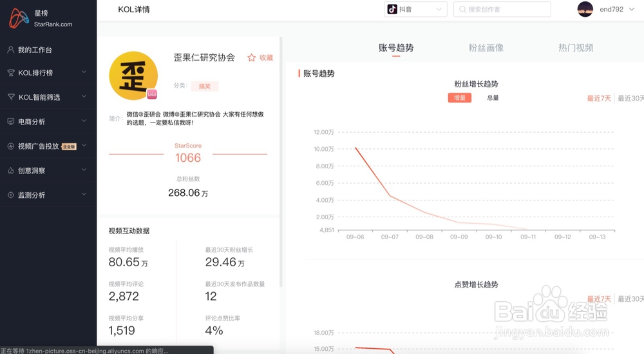Click the 搜索创作者 search field
Viewport: 644px width, 354px height.
(502, 9)
